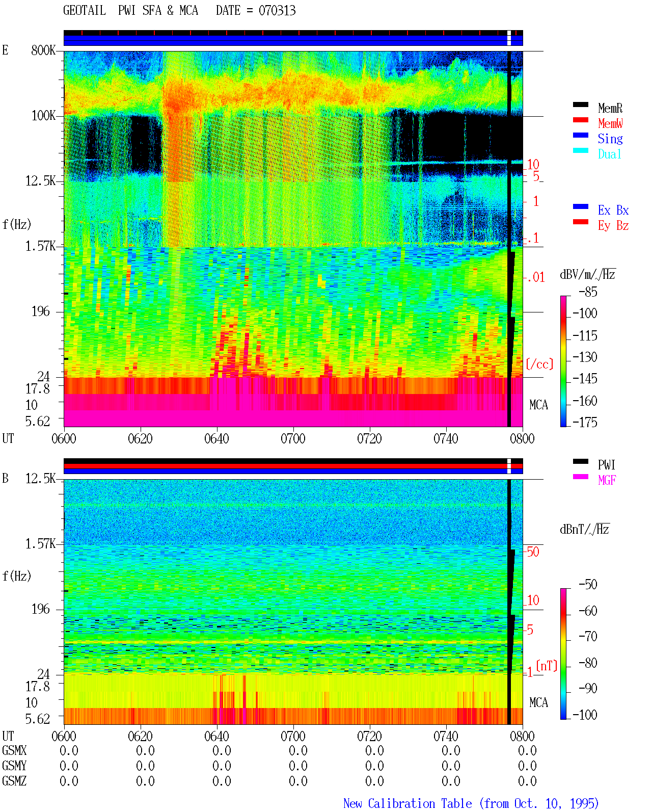The image size is (652, 812).
Task: Click the 'MCA' label beside the E panel
Action: (x=538, y=405)
